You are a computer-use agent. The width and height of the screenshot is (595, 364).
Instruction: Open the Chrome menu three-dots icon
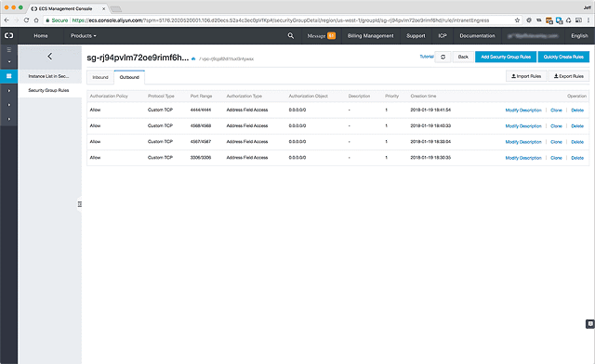click(x=588, y=20)
